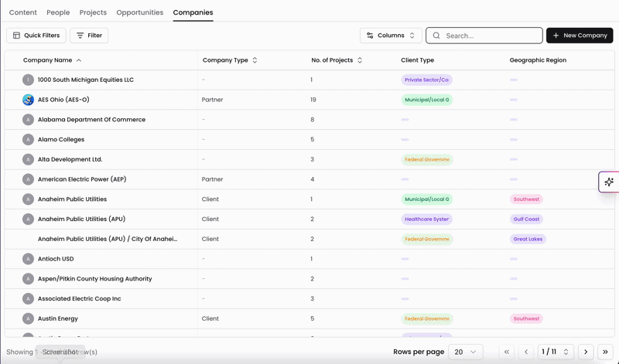Switch to the Opportunities tab
This screenshot has height=364, width=619.
click(140, 12)
